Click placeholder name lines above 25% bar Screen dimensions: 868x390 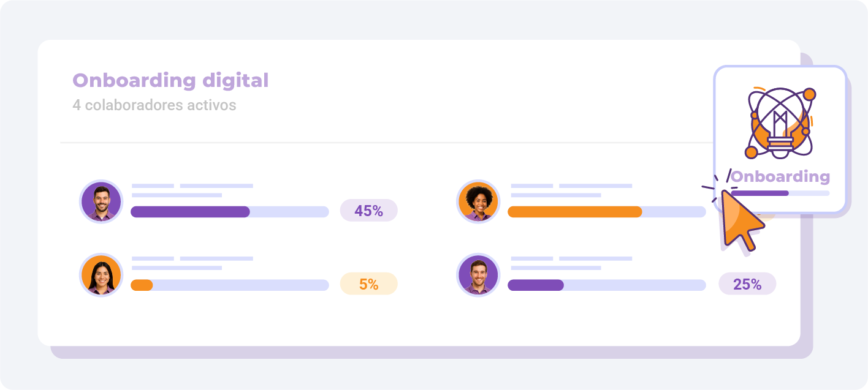pos(571,263)
